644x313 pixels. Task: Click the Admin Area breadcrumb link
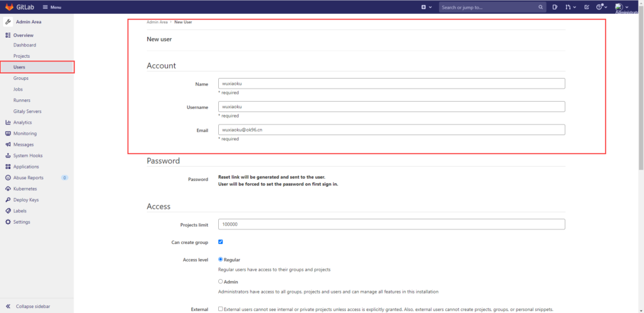[157, 22]
